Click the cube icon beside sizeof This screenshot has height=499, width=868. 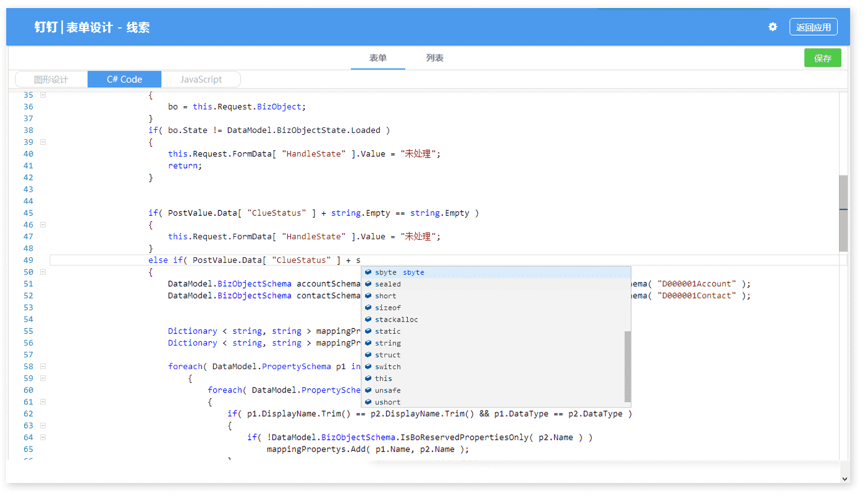[368, 308]
